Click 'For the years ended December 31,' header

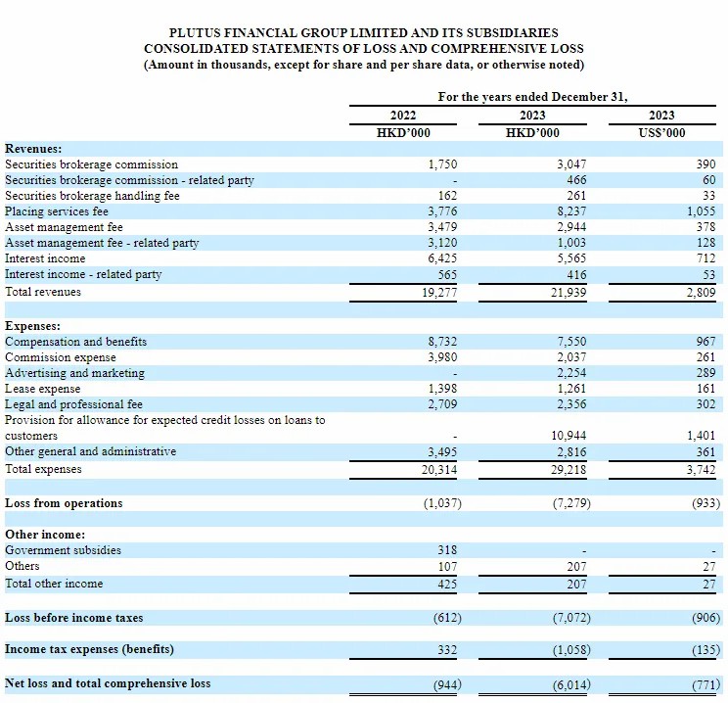pos(532,97)
